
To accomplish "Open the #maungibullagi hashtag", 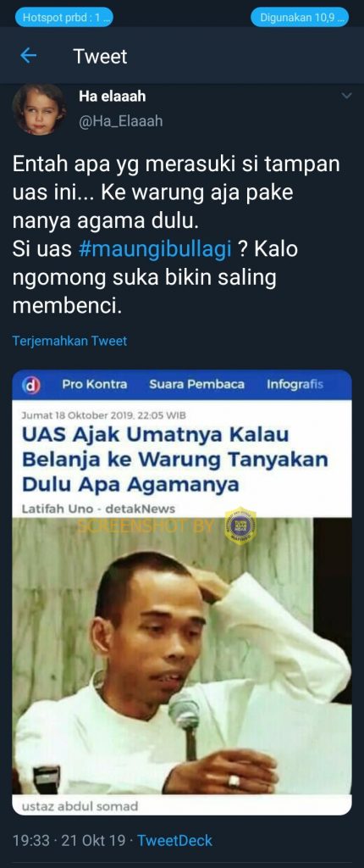I will click(155, 249).
